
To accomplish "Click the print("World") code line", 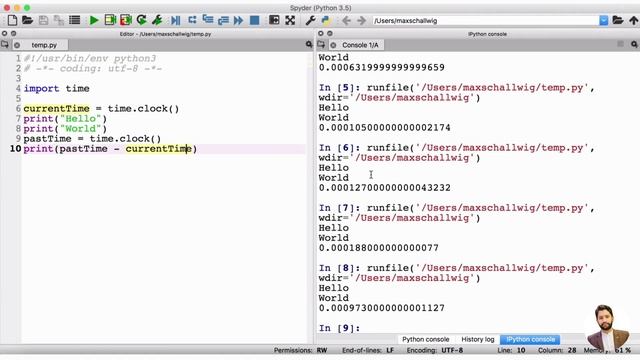I will point(65,129).
